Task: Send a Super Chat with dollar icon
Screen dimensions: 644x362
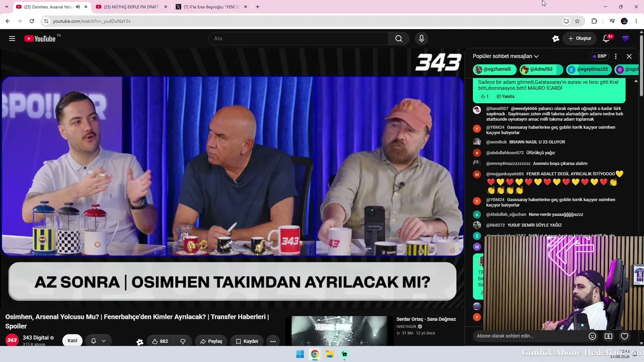Action: (x=608, y=336)
